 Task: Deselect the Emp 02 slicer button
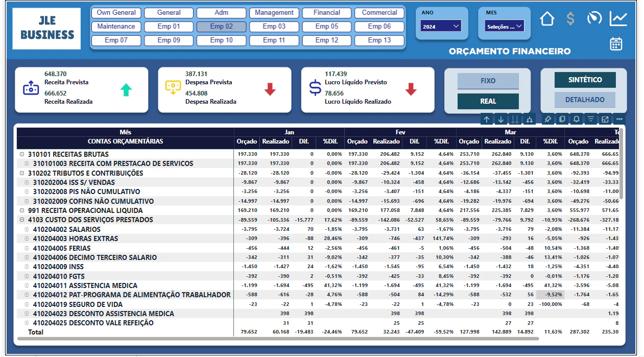tap(221, 27)
